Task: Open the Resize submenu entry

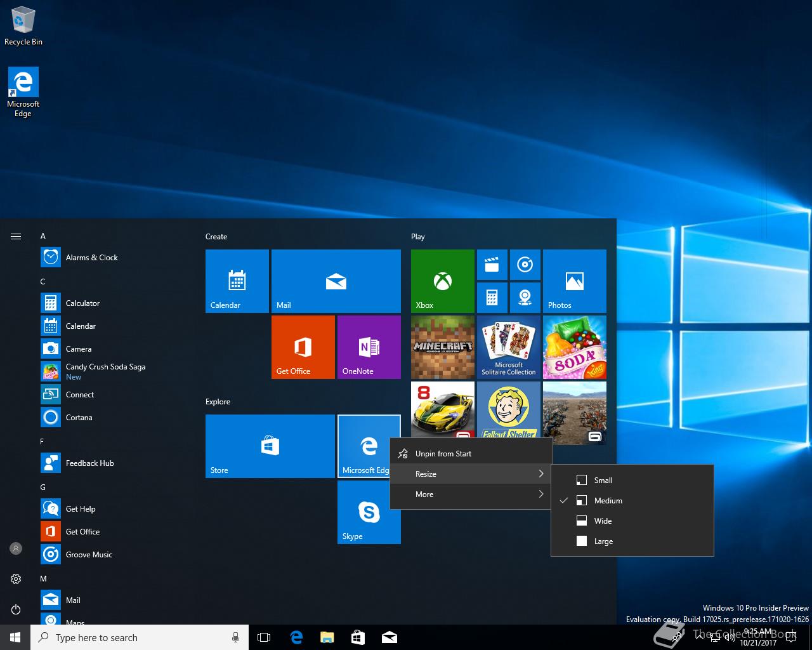Action: pos(471,474)
